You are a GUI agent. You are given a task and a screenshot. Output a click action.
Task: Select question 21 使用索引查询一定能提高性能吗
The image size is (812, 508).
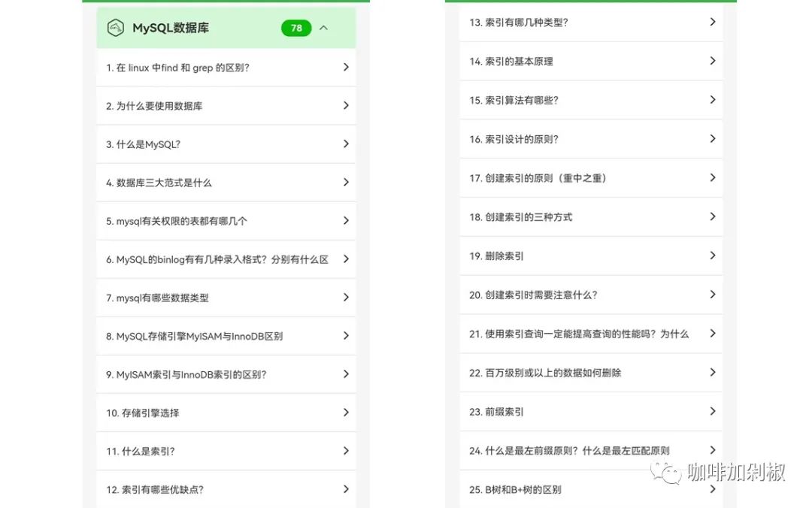pos(591,334)
